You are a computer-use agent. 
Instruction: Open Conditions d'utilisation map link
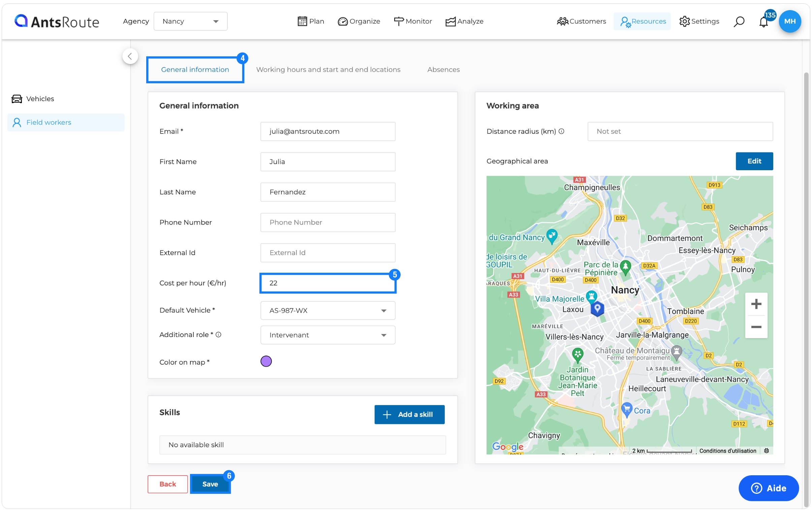[728, 451]
